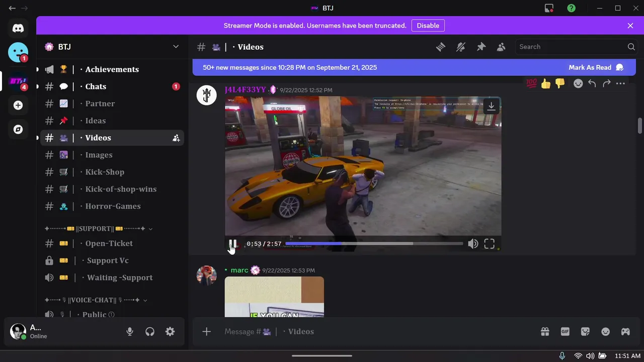Open the Horror-Games channel
644x362 pixels.
coord(112,206)
